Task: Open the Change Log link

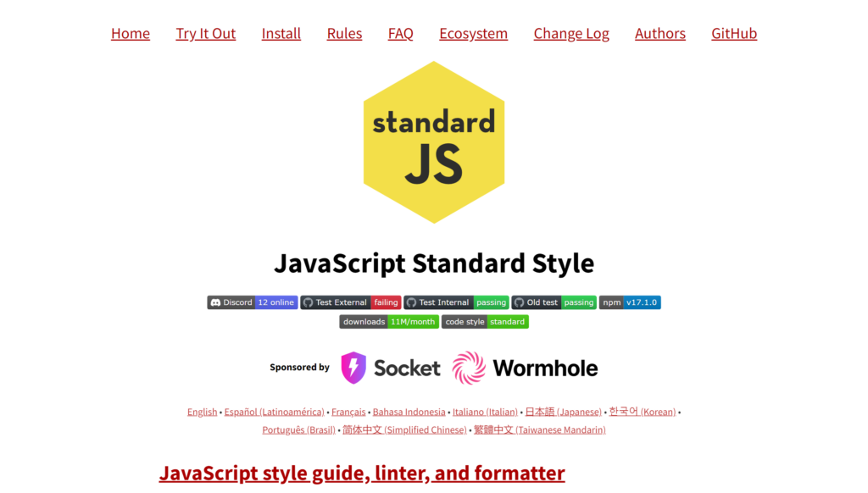Action: point(571,33)
